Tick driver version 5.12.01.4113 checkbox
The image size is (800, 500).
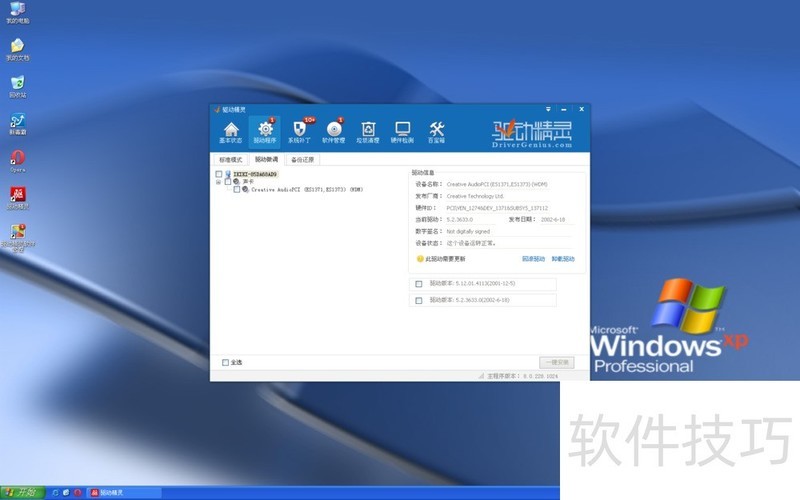(419, 284)
